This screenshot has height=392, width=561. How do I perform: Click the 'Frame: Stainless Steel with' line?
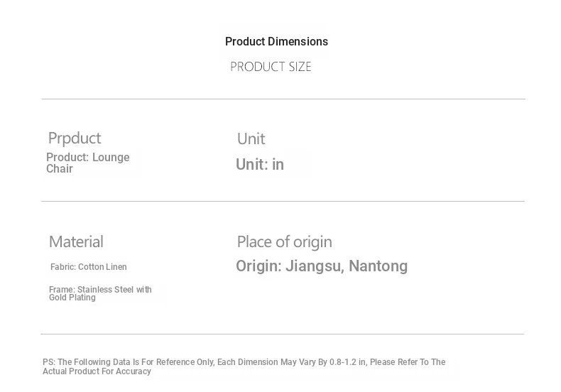tap(100, 290)
